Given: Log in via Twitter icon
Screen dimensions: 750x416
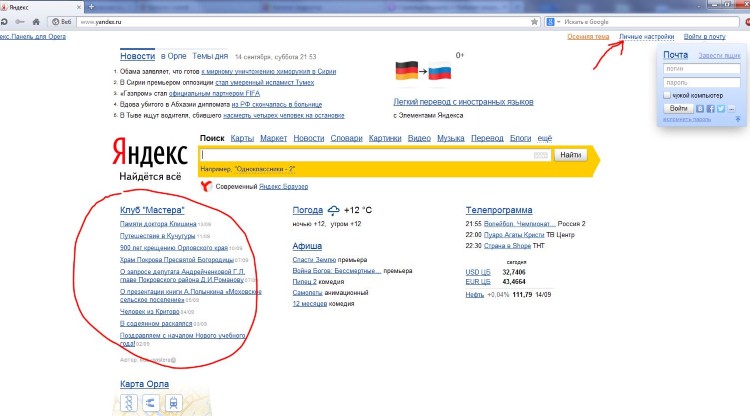Looking at the screenshot, I should (x=721, y=109).
